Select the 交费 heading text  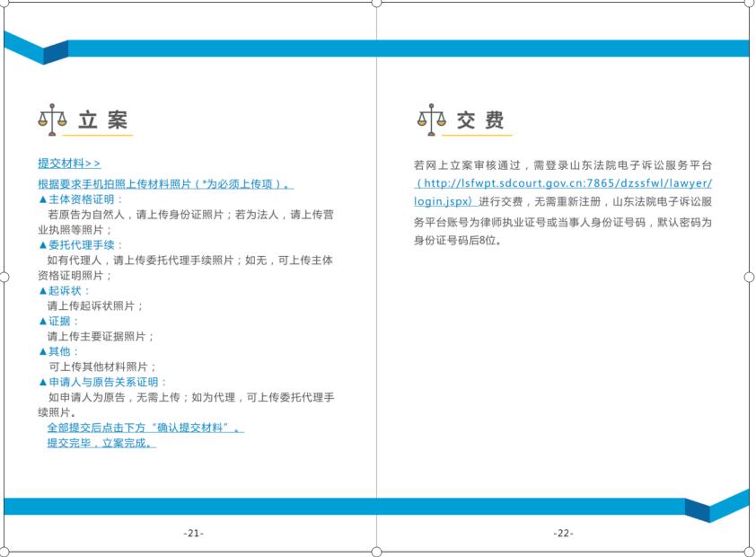480,120
